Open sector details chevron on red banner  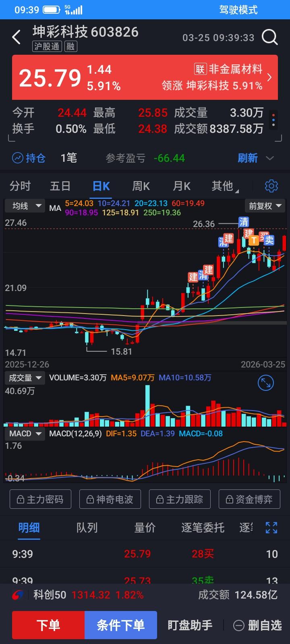pyautogui.click(x=269, y=77)
